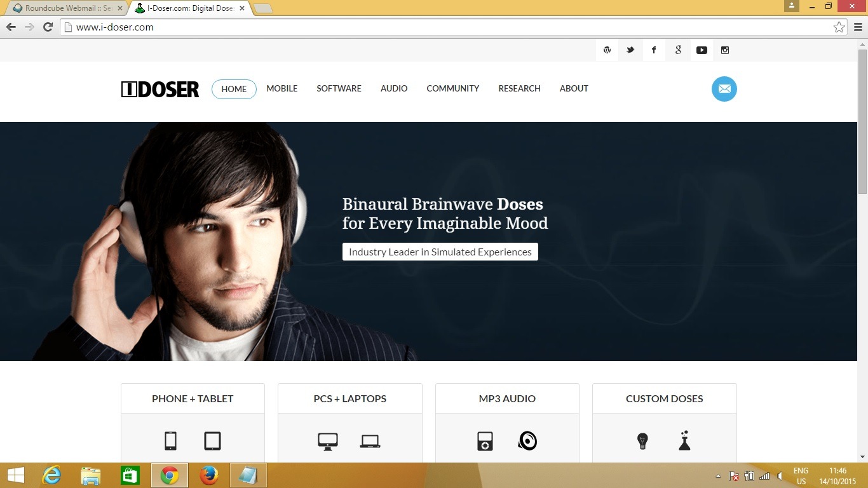Click the WordPress social icon
868x488 pixels.
[x=607, y=50]
